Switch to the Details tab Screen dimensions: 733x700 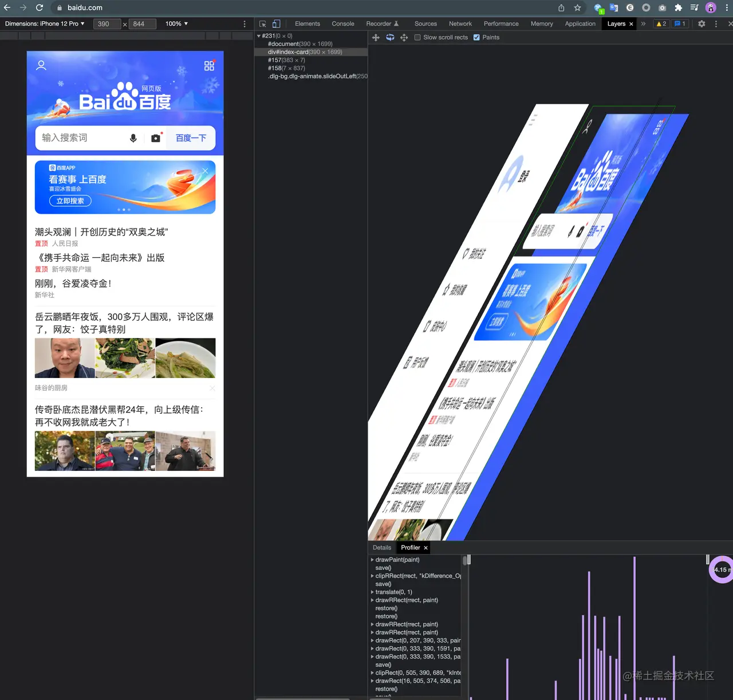pos(382,548)
